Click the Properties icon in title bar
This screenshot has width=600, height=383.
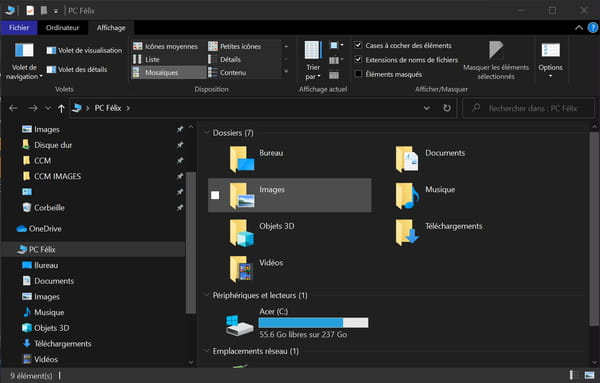[30, 11]
